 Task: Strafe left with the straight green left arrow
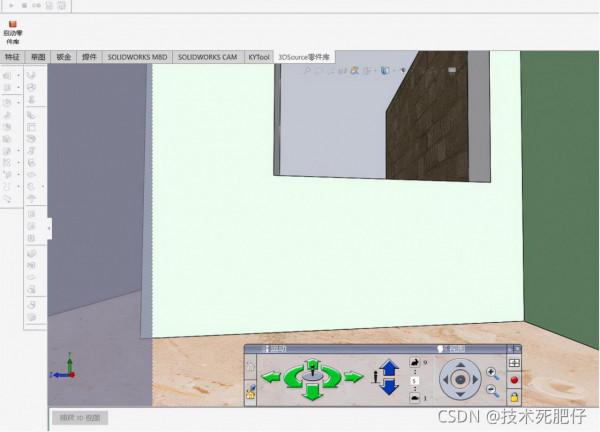271,377
